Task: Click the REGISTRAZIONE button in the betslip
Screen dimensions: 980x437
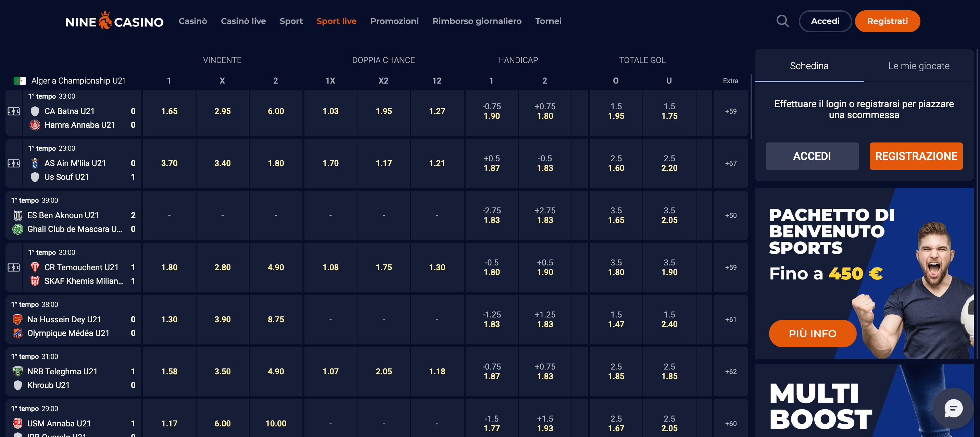Action: 916,156
